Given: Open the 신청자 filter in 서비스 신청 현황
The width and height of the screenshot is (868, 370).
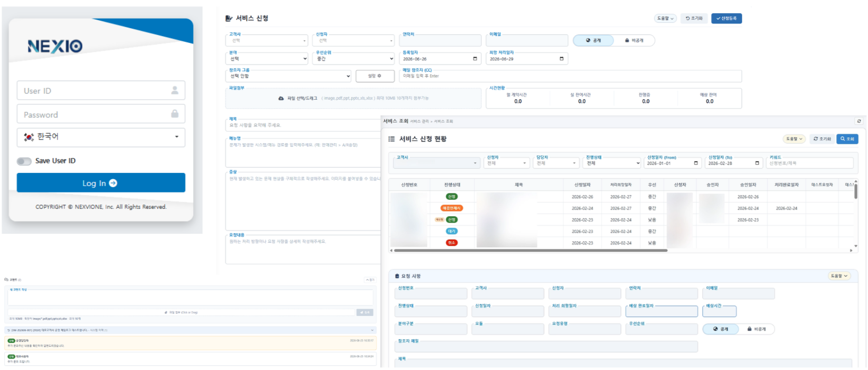Looking at the screenshot, I should pyautogui.click(x=507, y=163).
